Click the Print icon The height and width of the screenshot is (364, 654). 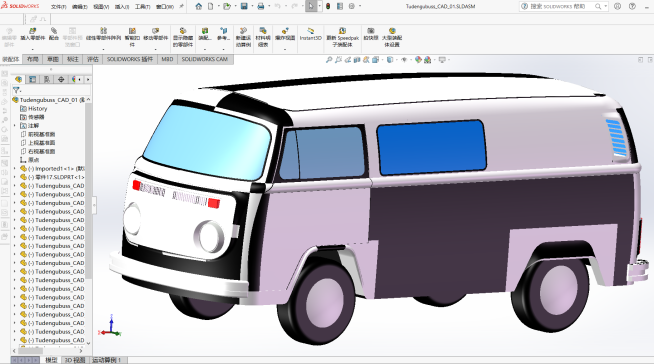click(261, 6)
